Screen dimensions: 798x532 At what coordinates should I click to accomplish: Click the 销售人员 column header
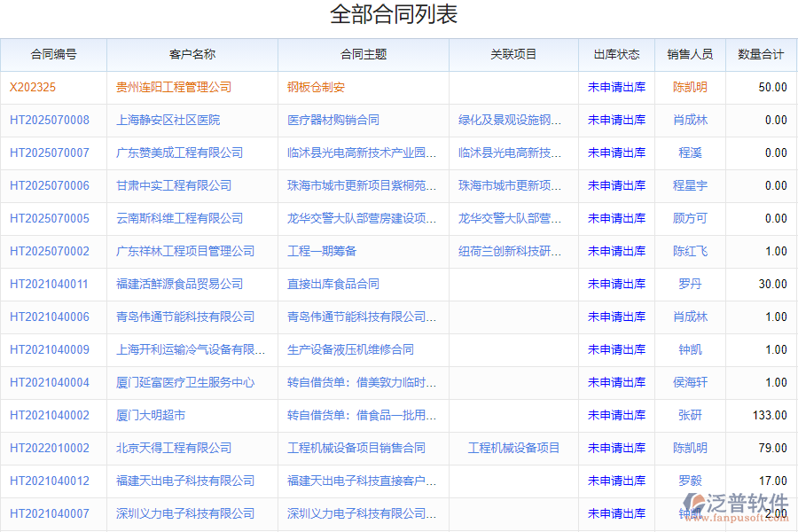point(690,54)
